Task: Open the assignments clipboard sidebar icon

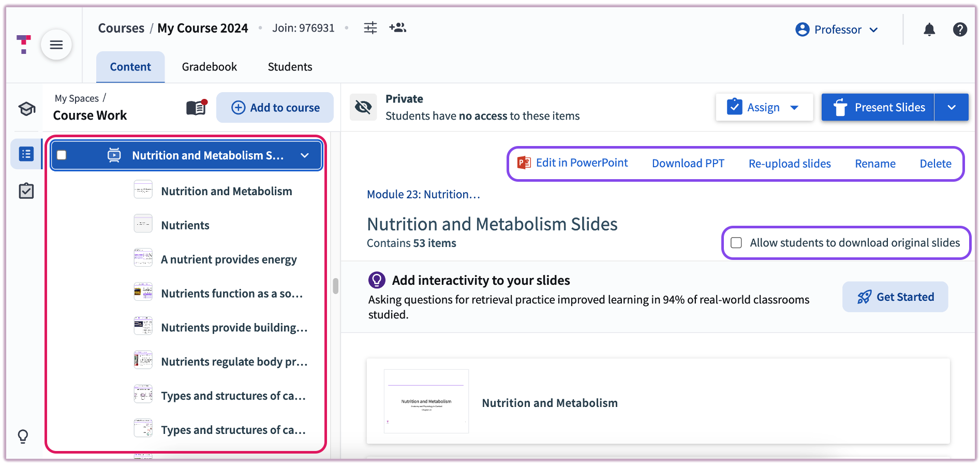Action: point(26,191)
